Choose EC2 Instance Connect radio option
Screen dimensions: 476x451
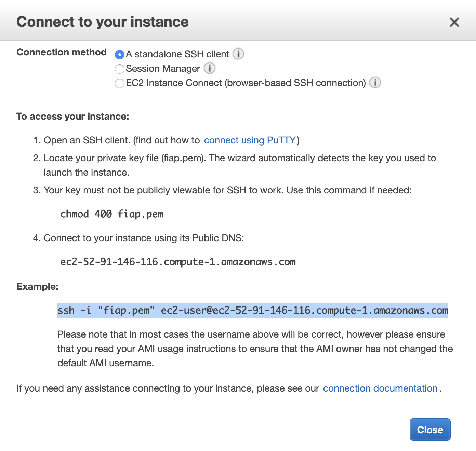tap(120, 83)
